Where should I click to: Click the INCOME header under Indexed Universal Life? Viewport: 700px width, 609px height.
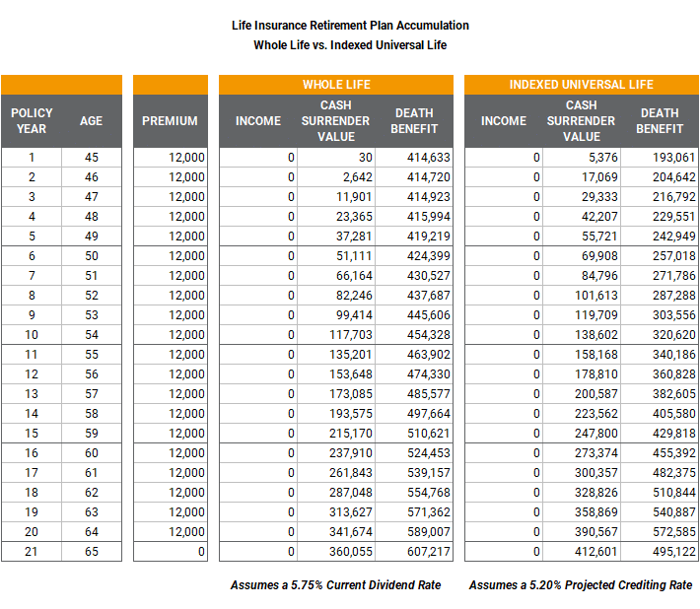[x=504, y=121]
